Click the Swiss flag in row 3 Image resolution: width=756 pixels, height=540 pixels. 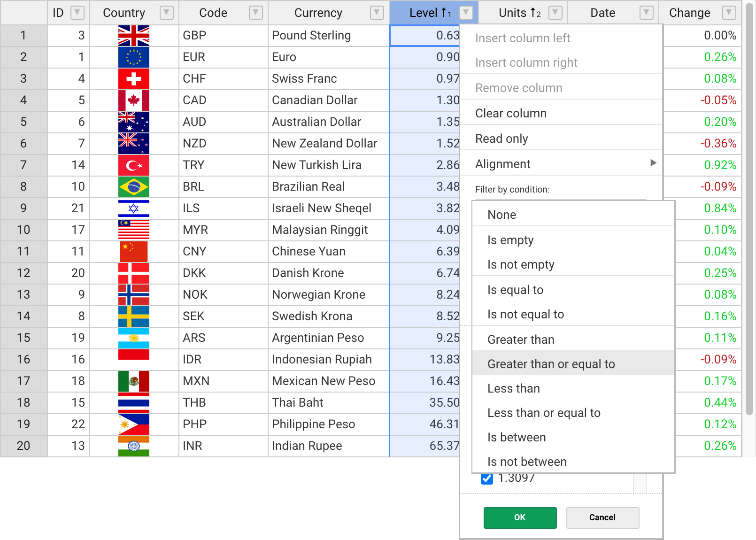pos(134,79)
